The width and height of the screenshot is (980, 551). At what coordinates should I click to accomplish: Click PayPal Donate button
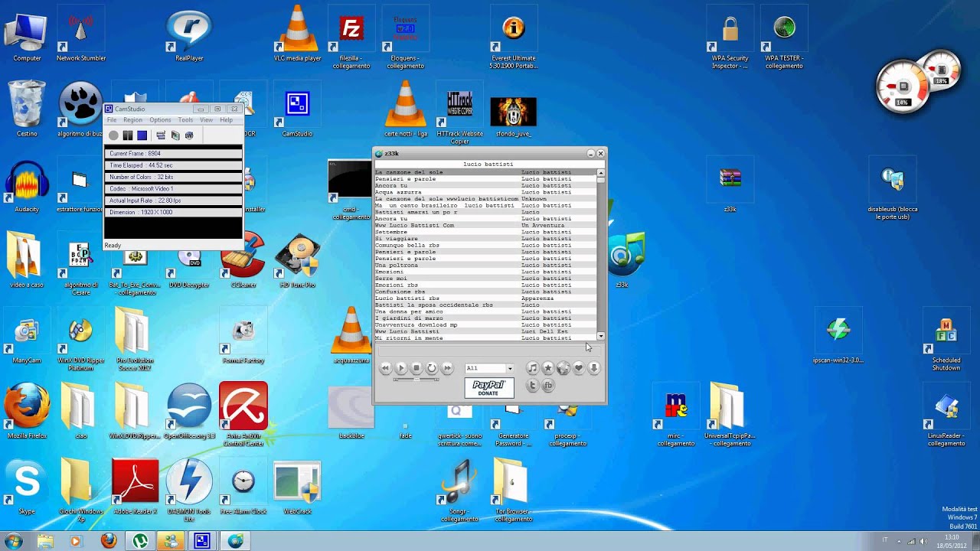pos(488,388)
